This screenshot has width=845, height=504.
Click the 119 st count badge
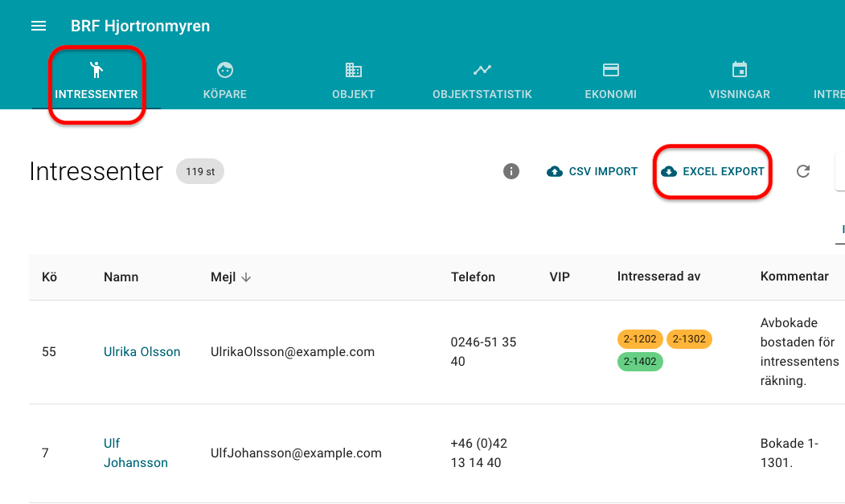200,171
